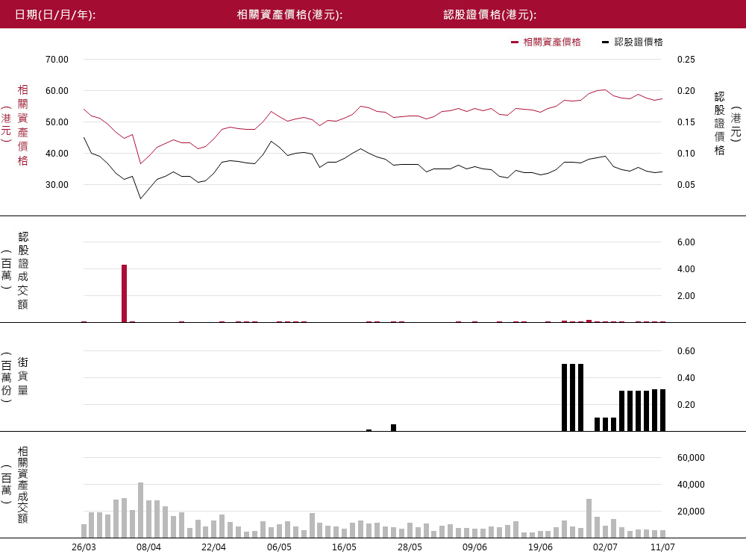Click the 60,000 underlying turnover axis value

[691, 458]
